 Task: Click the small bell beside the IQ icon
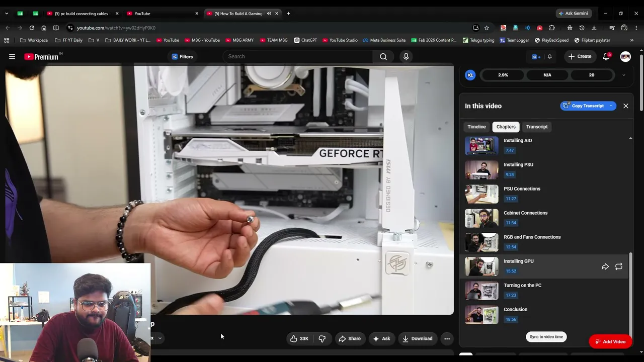pyautogui.click(x=549, y=57)
